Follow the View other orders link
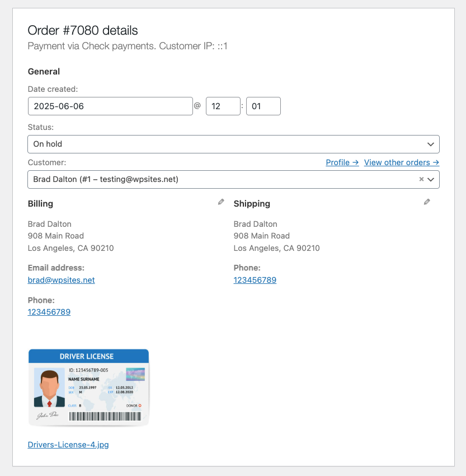 point(401,162)
